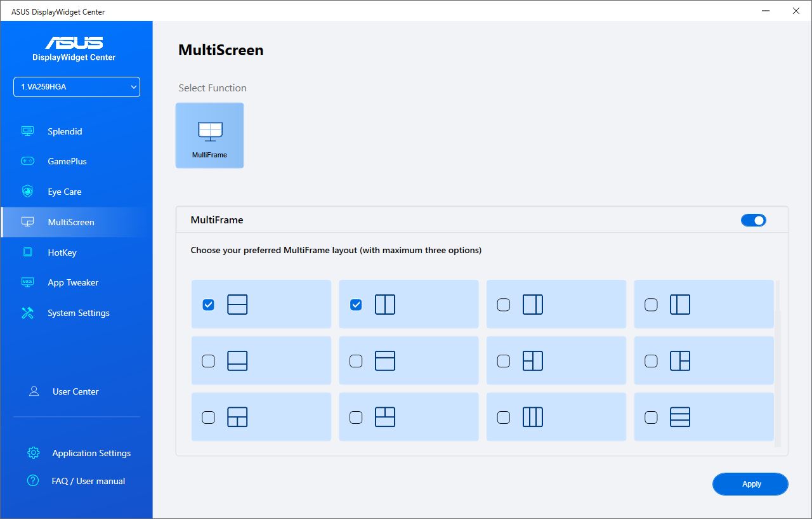
Task: Click the split-top, full-bottom layout icon
Action: (385, 417)
